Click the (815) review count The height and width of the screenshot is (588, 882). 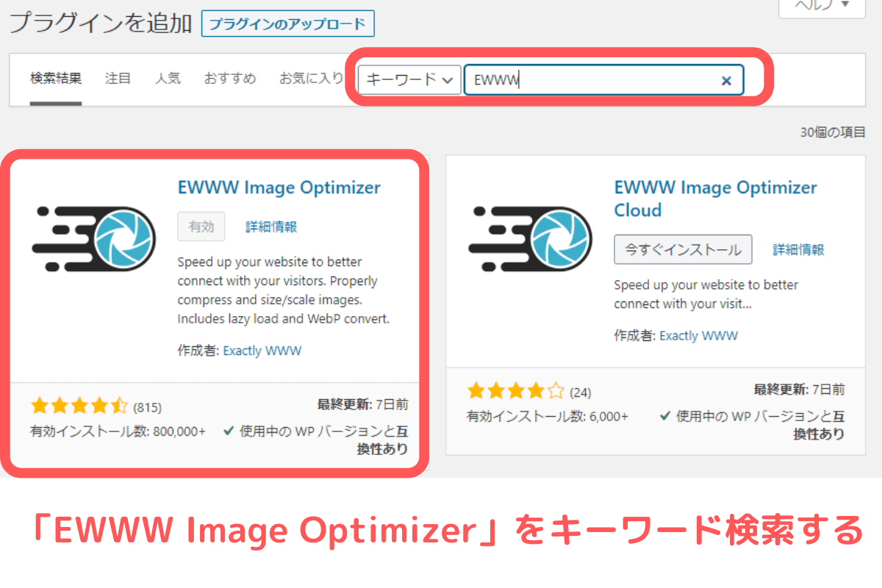(x=147, y=406)
